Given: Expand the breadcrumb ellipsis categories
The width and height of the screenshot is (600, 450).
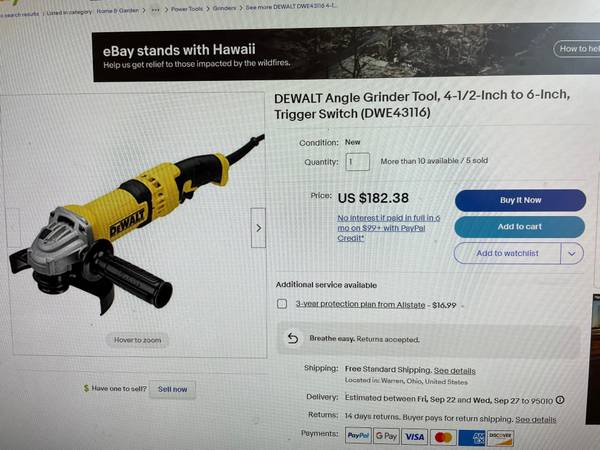Looking at the screenshot, I should [155, 10].
